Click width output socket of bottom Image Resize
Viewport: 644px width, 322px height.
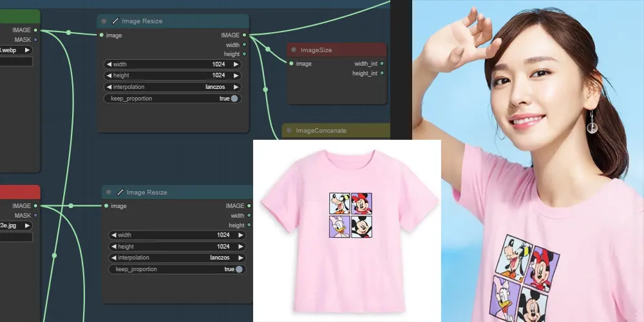249,215
